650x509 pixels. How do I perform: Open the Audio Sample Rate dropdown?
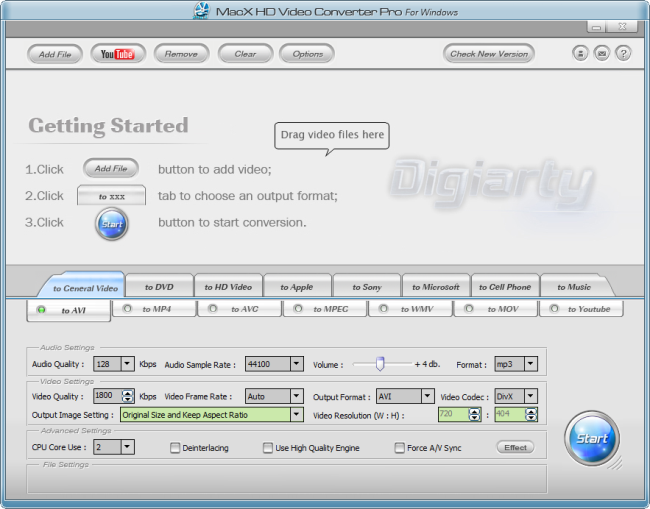(296, 364)
